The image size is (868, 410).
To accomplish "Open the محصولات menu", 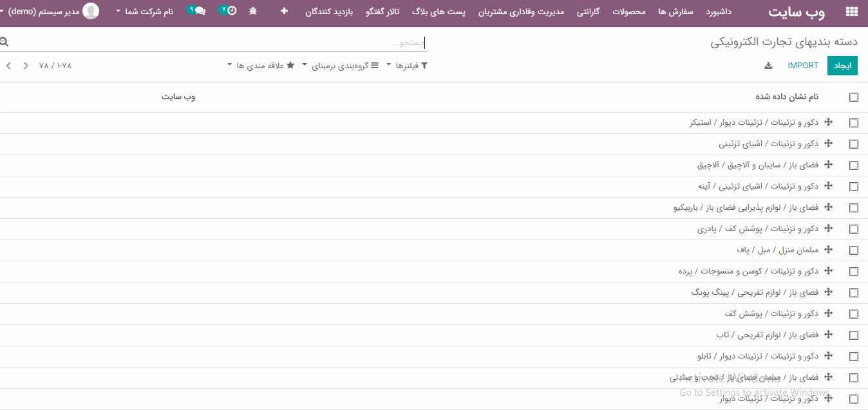I will (x=629, y=12).
